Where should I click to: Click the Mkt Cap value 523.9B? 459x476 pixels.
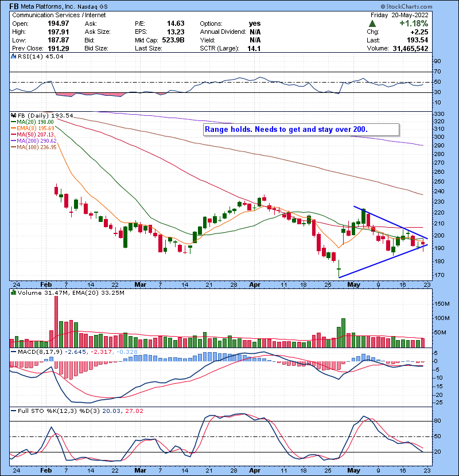[x=173, y=40]
